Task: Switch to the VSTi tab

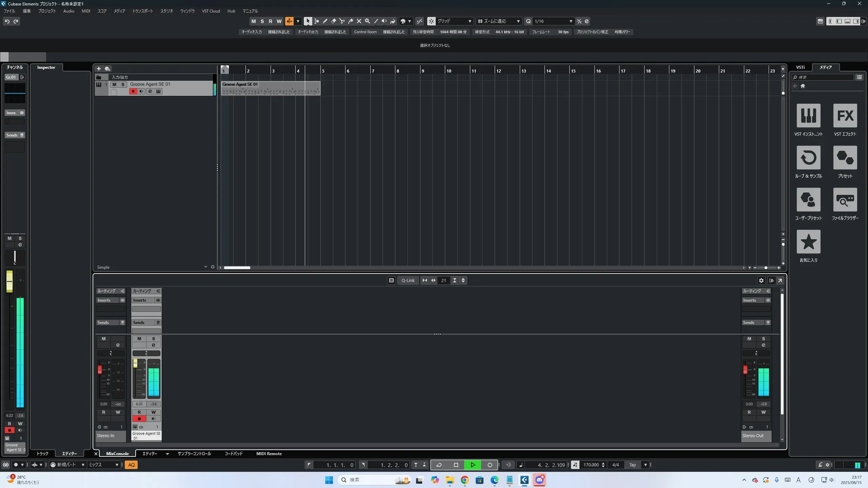Action: 800,67
